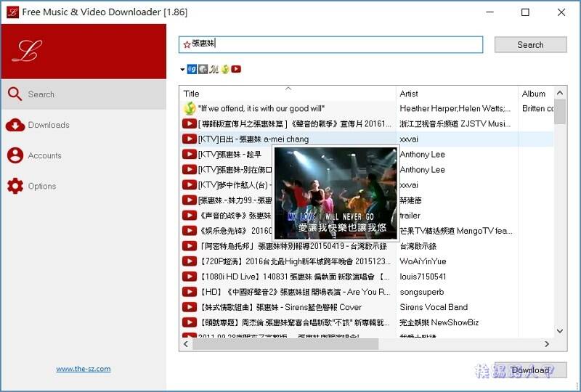The image size is (581, 392).
Task: Click YouTube icon of [KTV]夢中作憨人 row
Action: click(x=190, y=185)
